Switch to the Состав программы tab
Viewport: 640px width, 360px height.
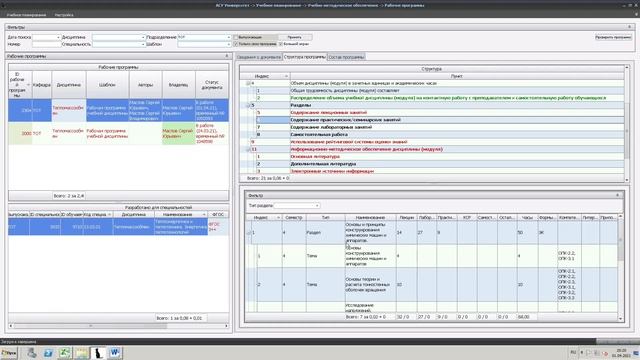pos(346,57)
